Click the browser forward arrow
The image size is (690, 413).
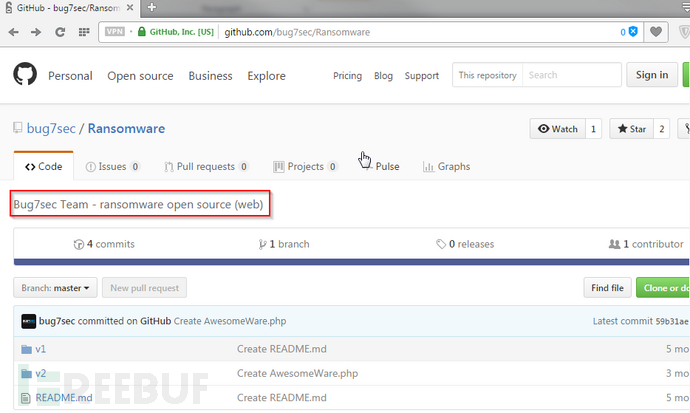point(36,32)
